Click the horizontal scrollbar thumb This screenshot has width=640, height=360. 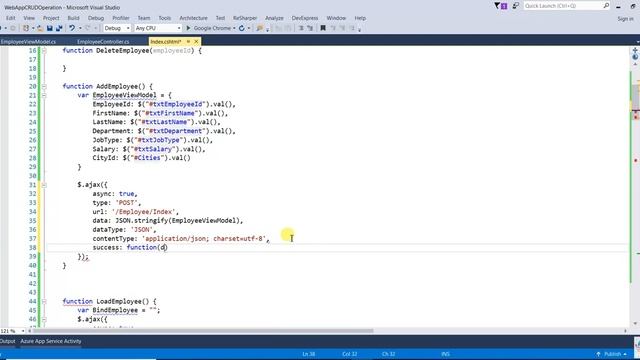(203, 331)
